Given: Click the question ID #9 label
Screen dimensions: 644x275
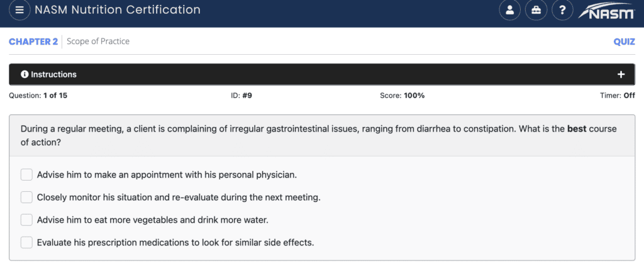Looking at the screenshot, I should tap(241, 96).
